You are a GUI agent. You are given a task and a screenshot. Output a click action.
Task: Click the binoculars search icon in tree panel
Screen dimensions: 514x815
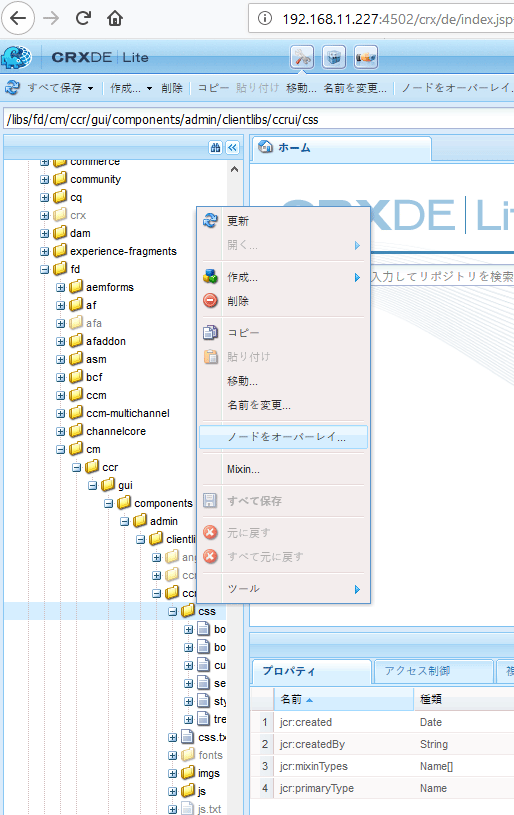pos(215,148)
